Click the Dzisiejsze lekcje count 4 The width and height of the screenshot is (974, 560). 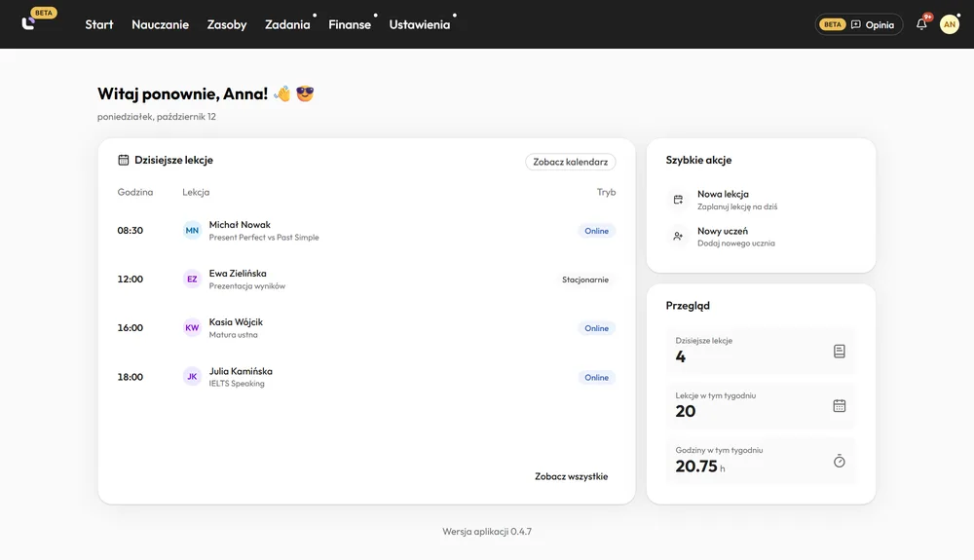(x=680, y=356)
